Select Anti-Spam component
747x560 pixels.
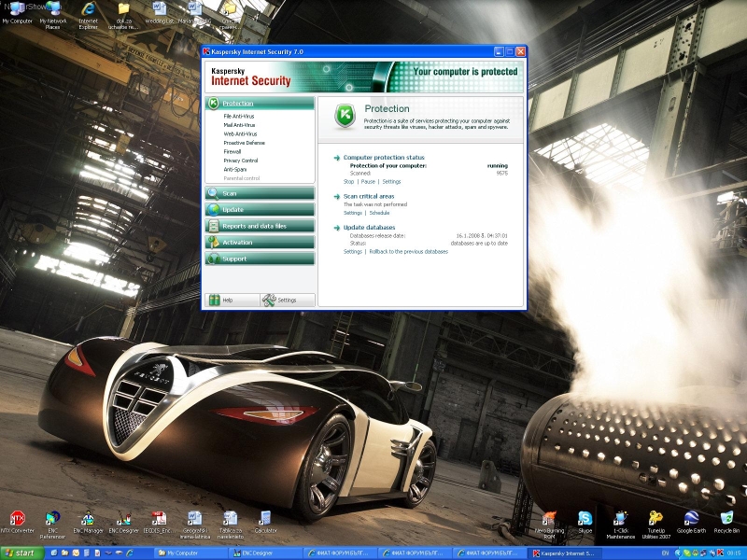(235, 169)
